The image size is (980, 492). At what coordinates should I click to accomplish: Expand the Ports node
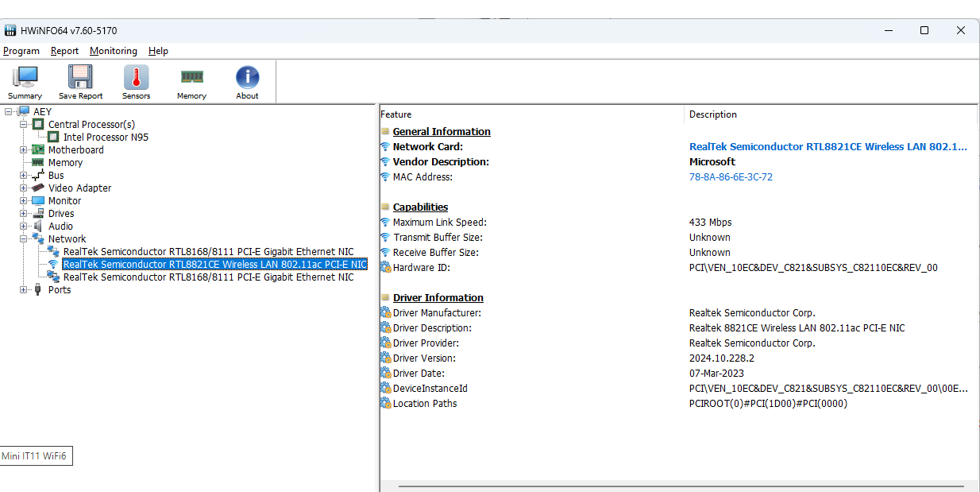(x=23, y=290)
